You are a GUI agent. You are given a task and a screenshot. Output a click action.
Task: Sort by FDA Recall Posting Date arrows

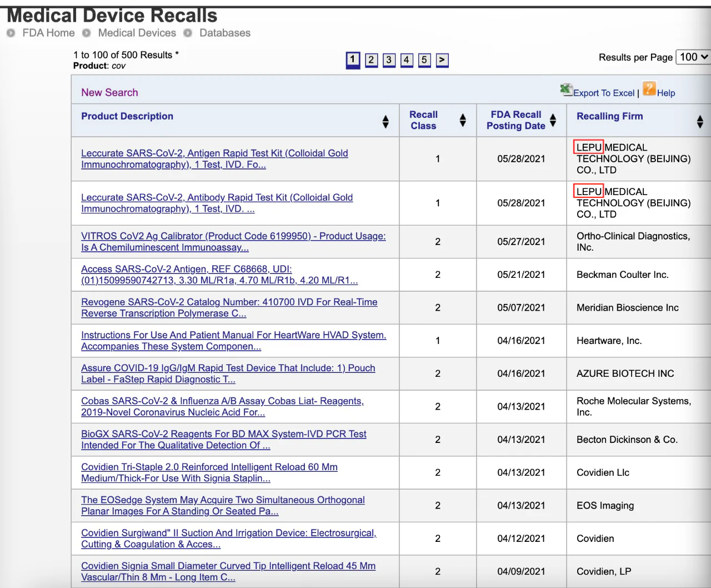click(553, 121)
